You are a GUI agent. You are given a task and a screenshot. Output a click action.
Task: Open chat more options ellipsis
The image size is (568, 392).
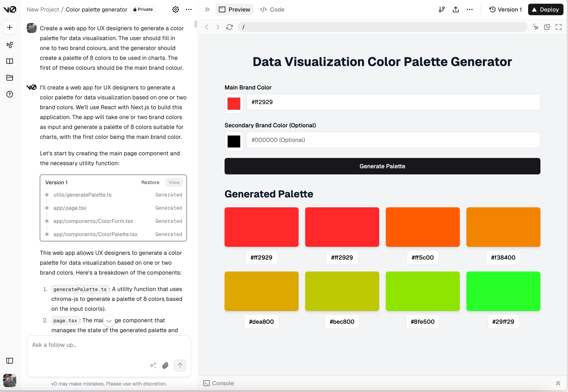click(x=189, y=10)
